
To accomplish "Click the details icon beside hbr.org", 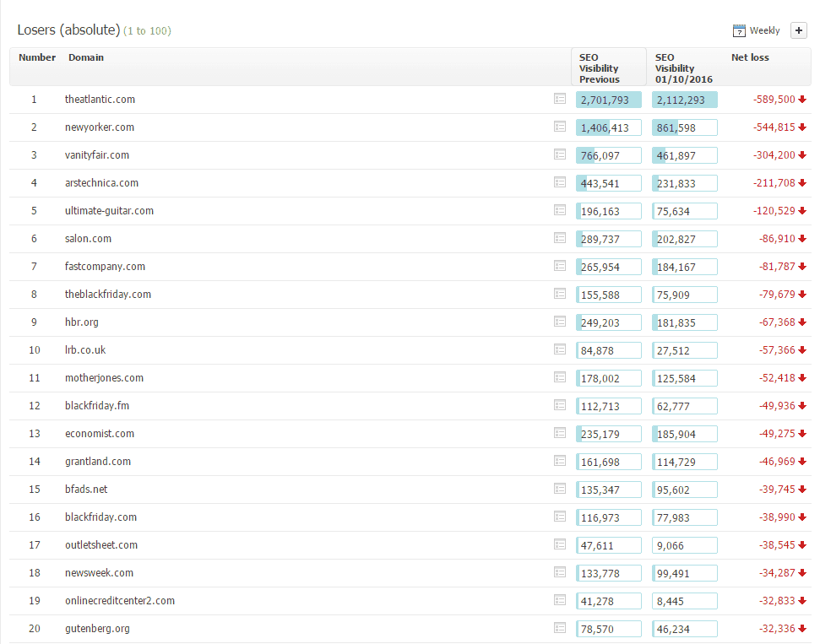I will pyautogui.click(x=559, y=322).
